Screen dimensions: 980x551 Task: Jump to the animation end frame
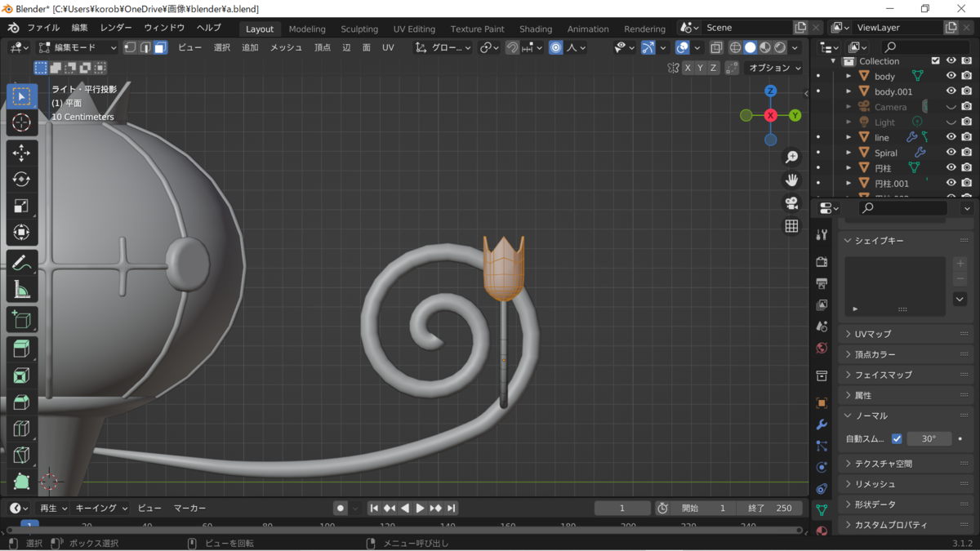point(451,508)
